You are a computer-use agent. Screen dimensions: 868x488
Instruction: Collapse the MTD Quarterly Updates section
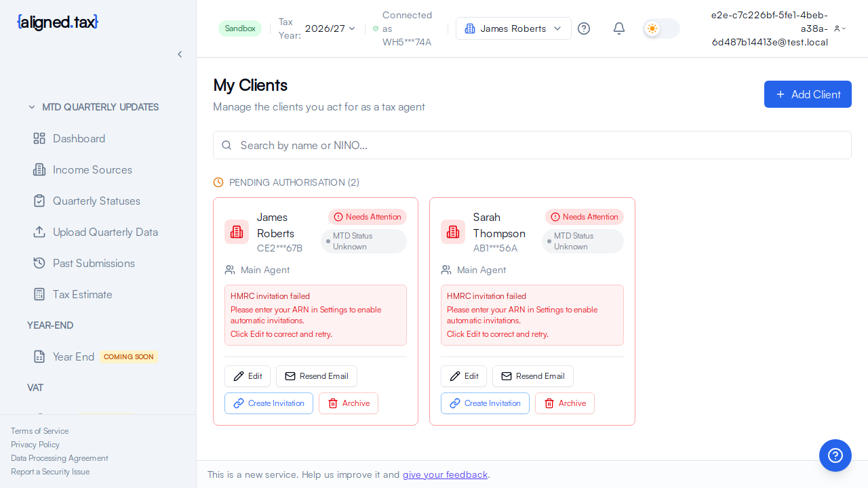coord(31,107)
